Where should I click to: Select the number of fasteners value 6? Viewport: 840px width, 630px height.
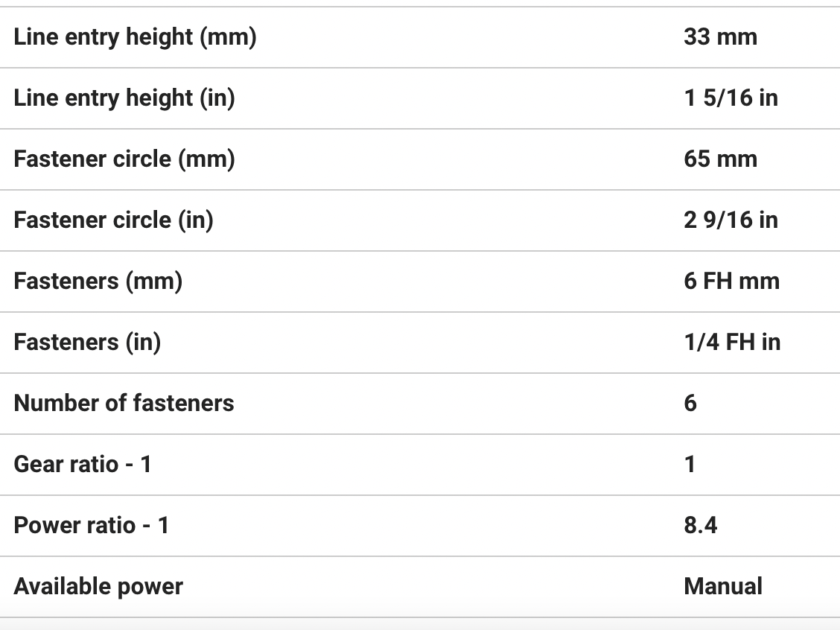coord(690,403)
